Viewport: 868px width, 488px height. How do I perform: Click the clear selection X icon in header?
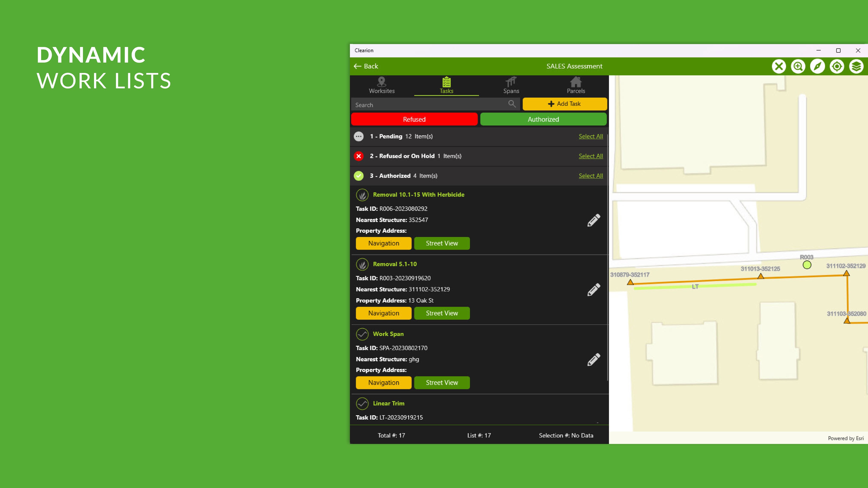point(779,66)
